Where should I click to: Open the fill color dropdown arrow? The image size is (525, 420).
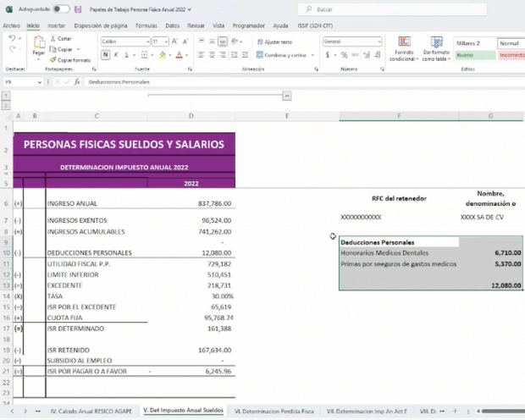click(x=169, y=54)
